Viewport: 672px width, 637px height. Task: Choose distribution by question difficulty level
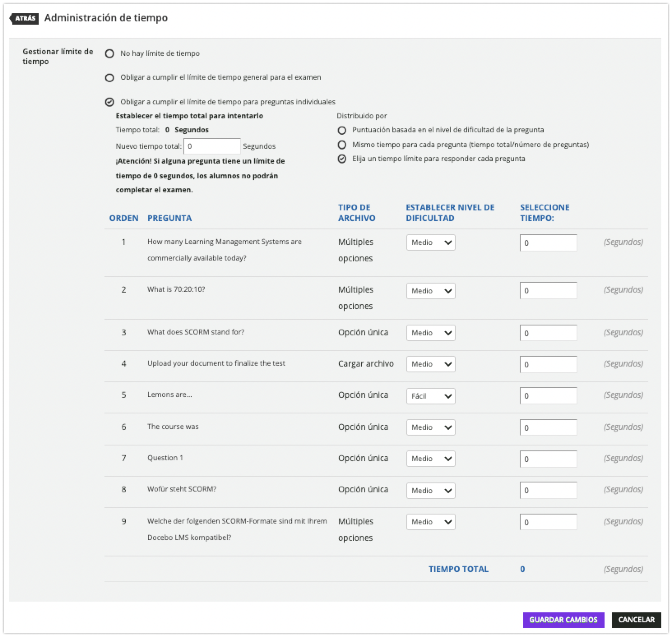pyautogui.click(x=342, y=130)
